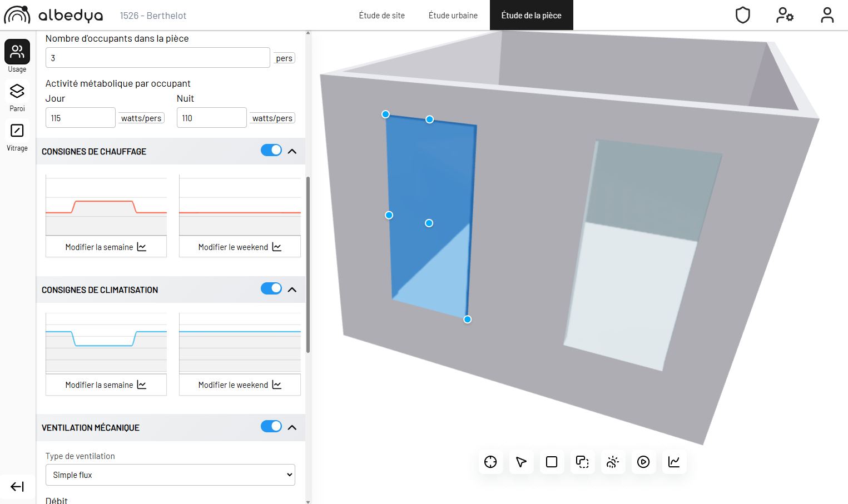Switch to the Étude urbaine tab

coord(453,15)
